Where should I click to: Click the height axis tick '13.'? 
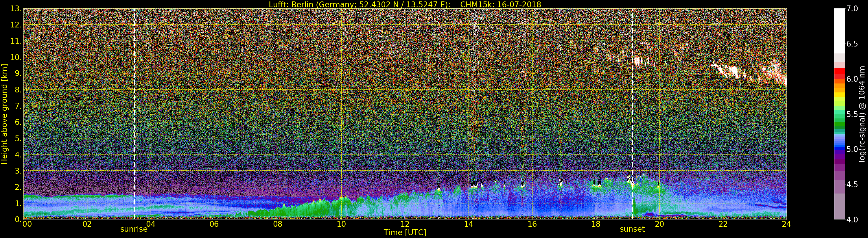[16, 9]
